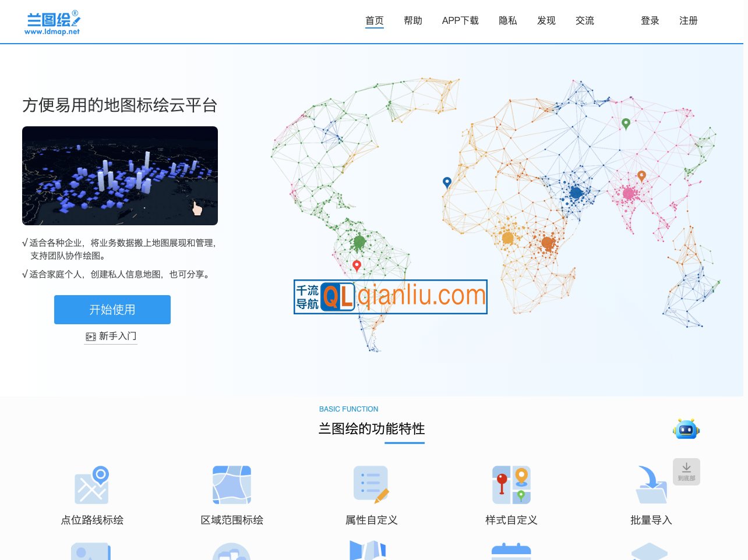Click the 兰图绘 logo in top left

tap(52, 21)
